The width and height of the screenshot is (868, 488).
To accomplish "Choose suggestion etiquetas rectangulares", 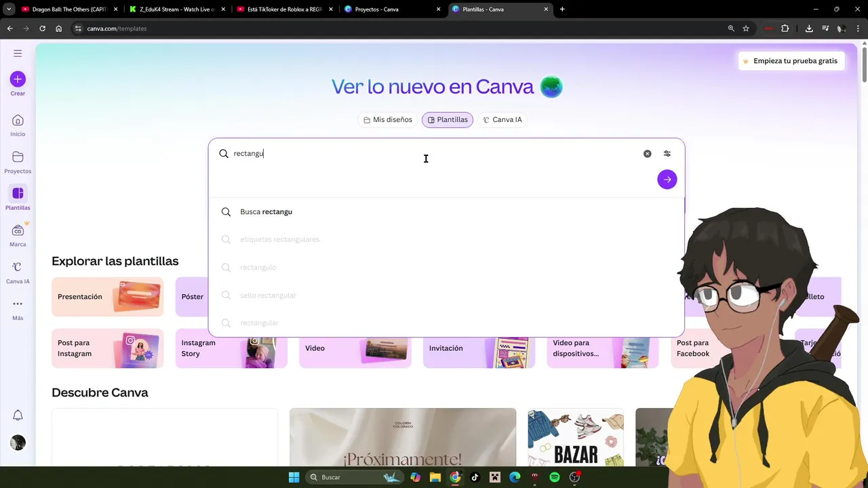I will (x=446, y=239).
